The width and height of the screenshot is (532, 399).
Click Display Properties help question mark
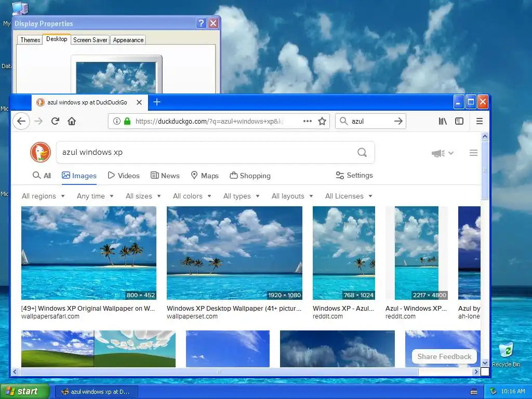coord(201,23)
